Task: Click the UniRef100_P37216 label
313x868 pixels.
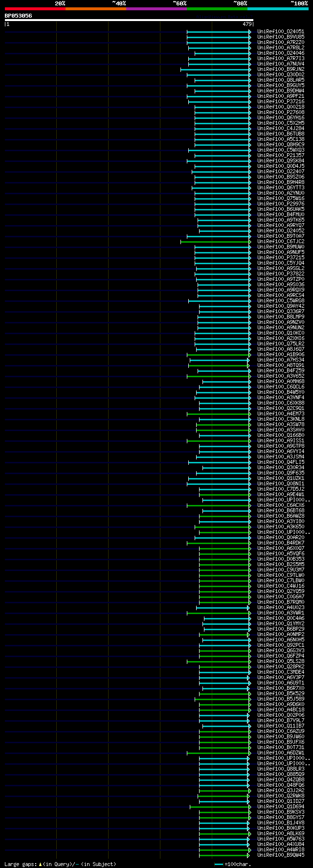Action: coord(281,101)
